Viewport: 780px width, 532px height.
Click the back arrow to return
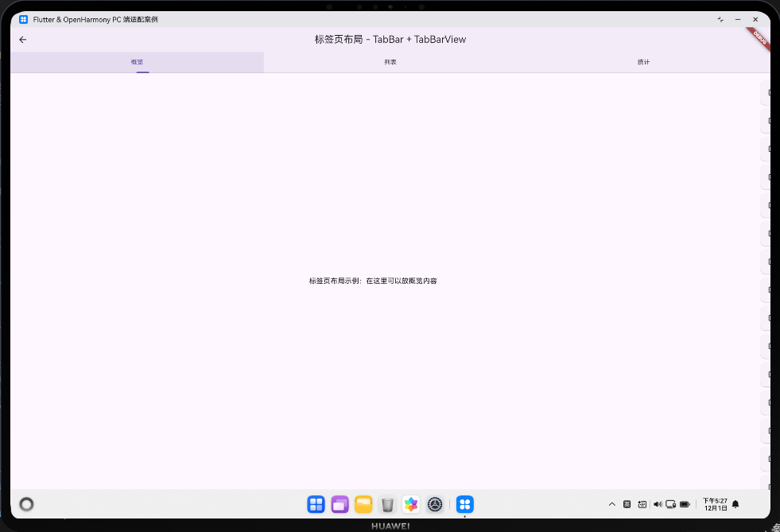click(22, 39)
